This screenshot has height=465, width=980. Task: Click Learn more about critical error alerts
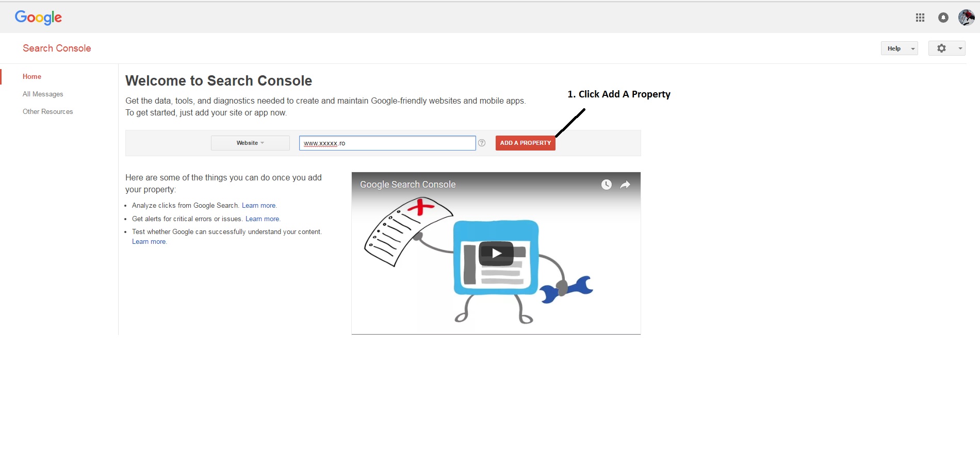262,219
